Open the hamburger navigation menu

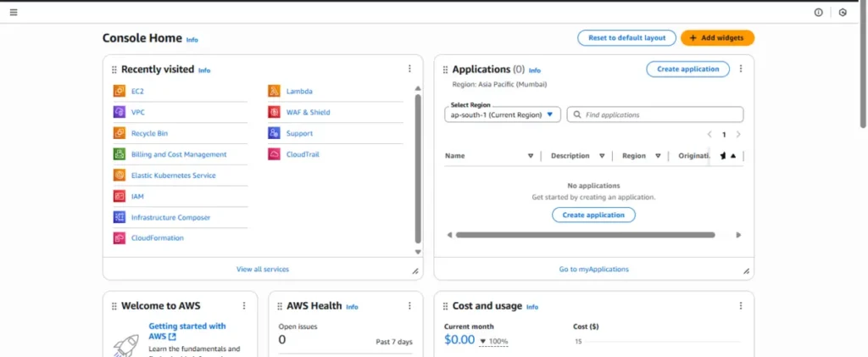(14, 12)
